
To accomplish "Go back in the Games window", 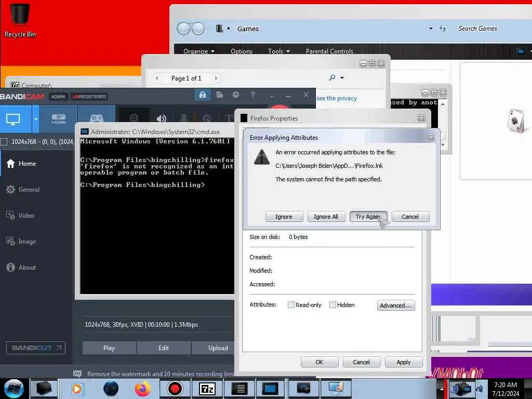I will [x=184, y=29].
